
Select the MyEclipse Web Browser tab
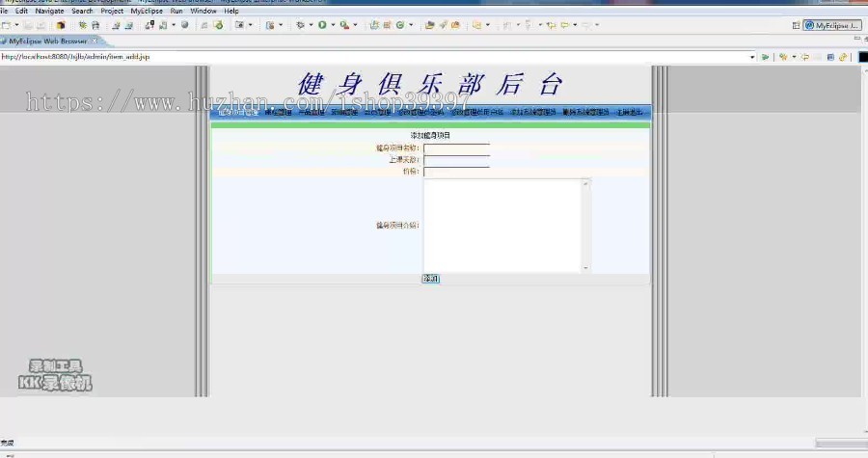pos(47,40)
